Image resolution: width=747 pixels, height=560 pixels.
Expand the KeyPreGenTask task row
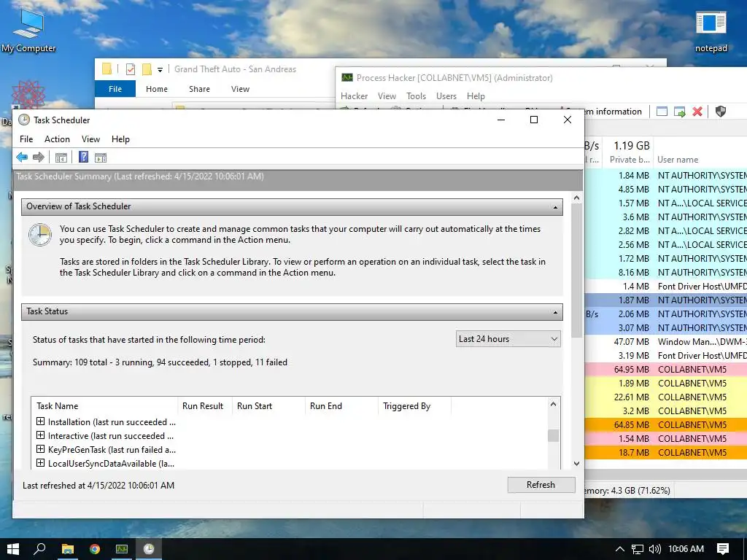click(x=41, y=449)
